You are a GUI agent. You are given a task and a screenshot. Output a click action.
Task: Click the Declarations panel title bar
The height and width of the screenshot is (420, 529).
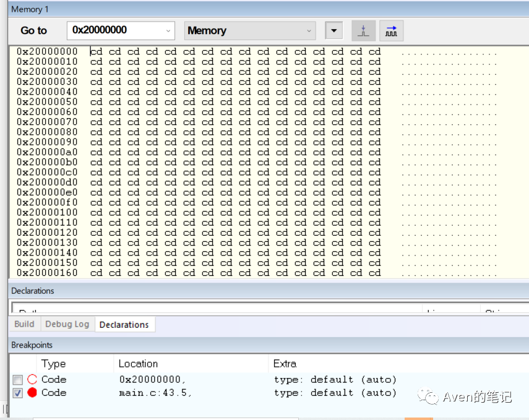269,291
